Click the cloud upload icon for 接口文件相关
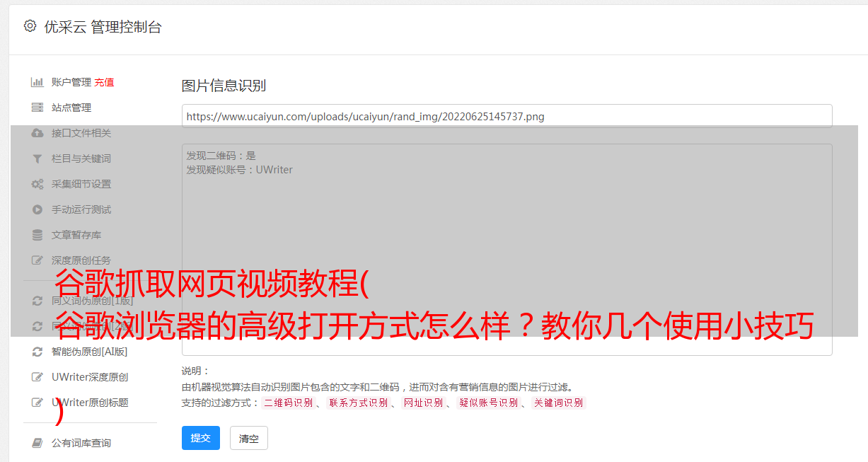 [37, 133]
